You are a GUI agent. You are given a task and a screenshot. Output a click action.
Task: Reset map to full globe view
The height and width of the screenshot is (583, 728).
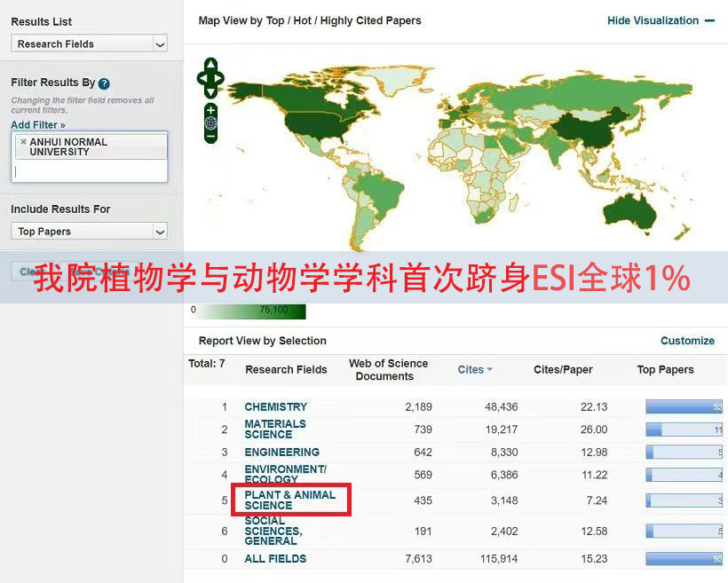pyautogui.click(x=210, y=123)
